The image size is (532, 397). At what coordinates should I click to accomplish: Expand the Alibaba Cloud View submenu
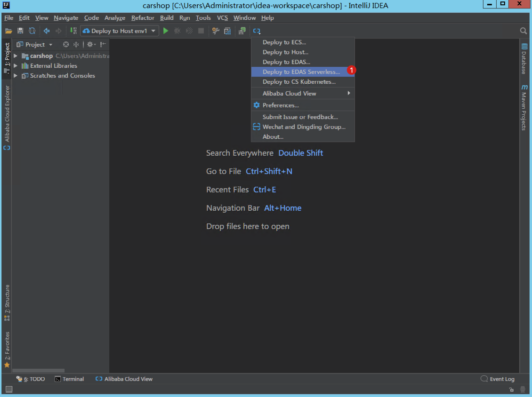[x=303, y=93]
